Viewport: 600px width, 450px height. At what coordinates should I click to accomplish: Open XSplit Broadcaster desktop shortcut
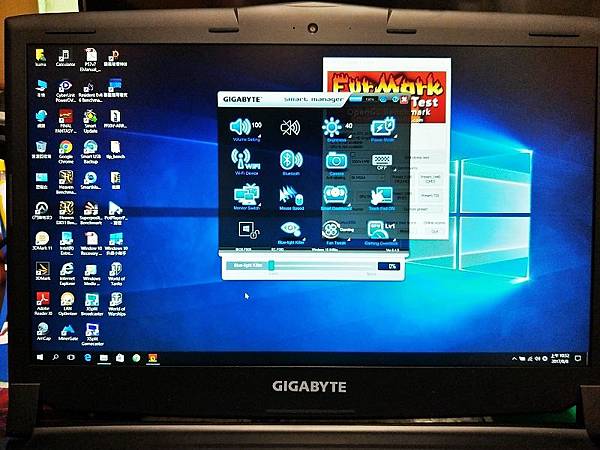click(92, 305)
